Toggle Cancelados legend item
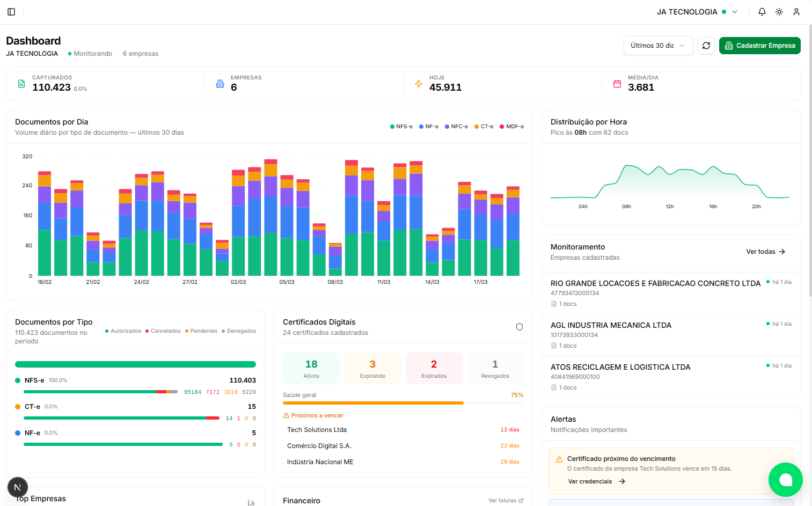 click(163, 331)
